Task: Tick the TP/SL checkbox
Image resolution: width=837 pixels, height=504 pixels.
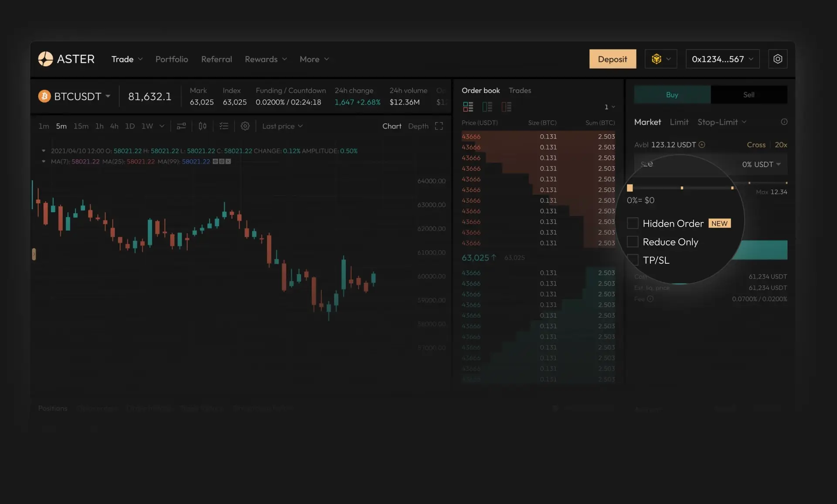Action: pos(633,260)
